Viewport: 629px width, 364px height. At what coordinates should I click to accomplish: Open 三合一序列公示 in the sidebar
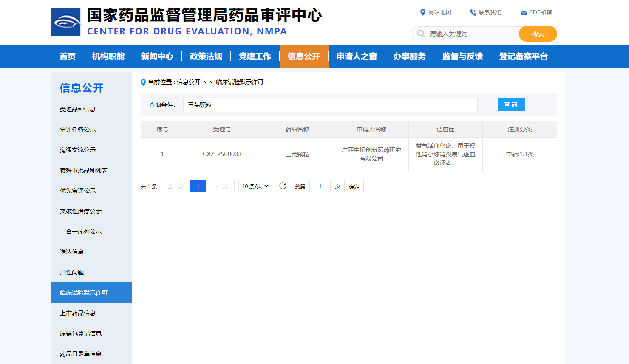click(81, 231)
